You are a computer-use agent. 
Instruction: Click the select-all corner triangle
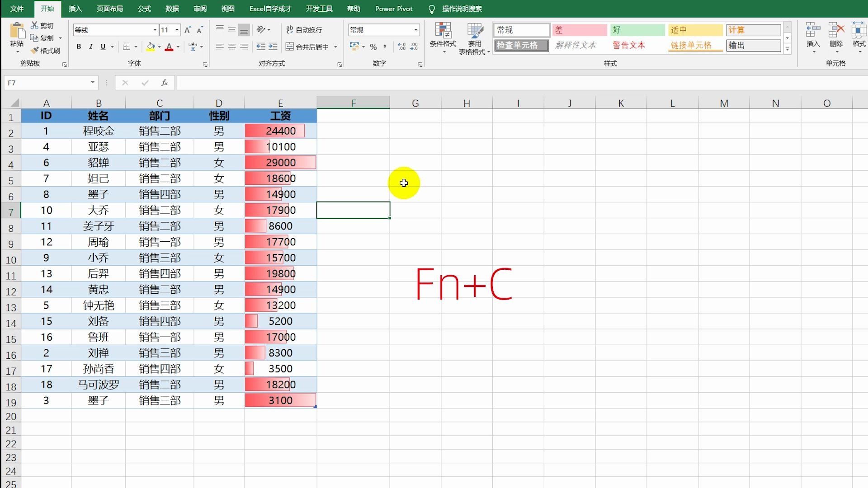14,103
